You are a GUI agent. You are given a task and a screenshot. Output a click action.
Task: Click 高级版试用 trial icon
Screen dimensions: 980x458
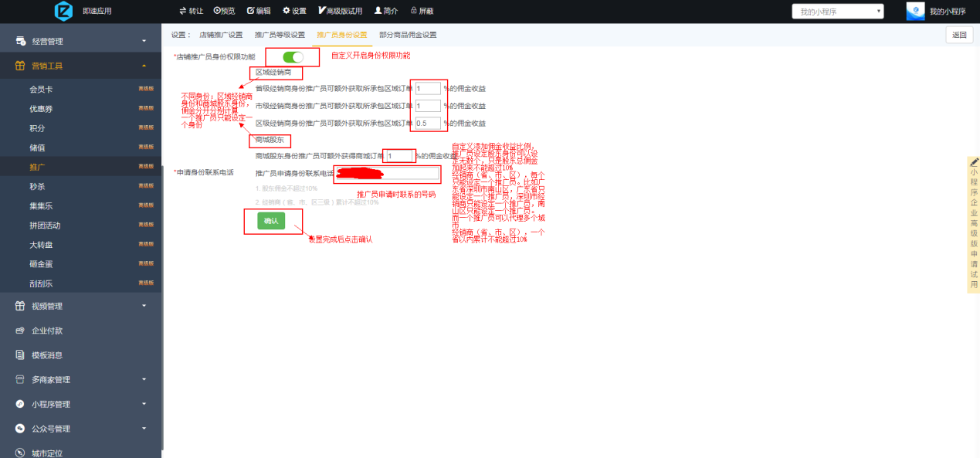[322, 11]
